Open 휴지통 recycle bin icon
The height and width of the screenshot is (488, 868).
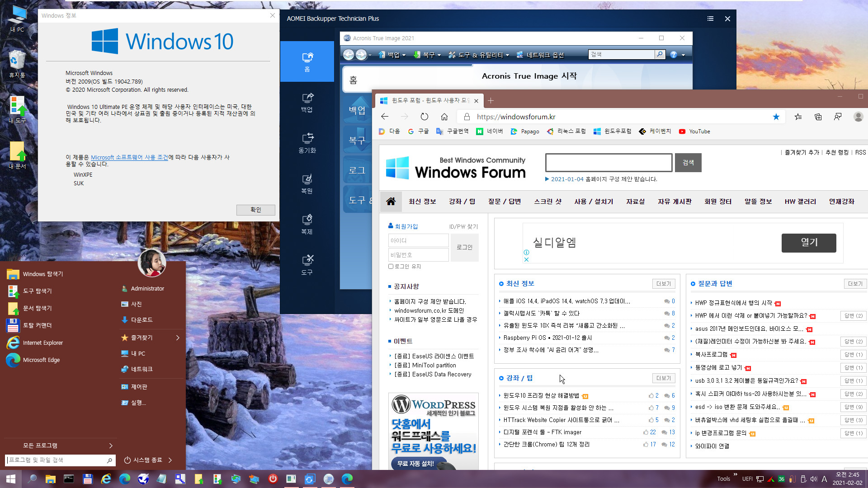[x=17, y=64]
